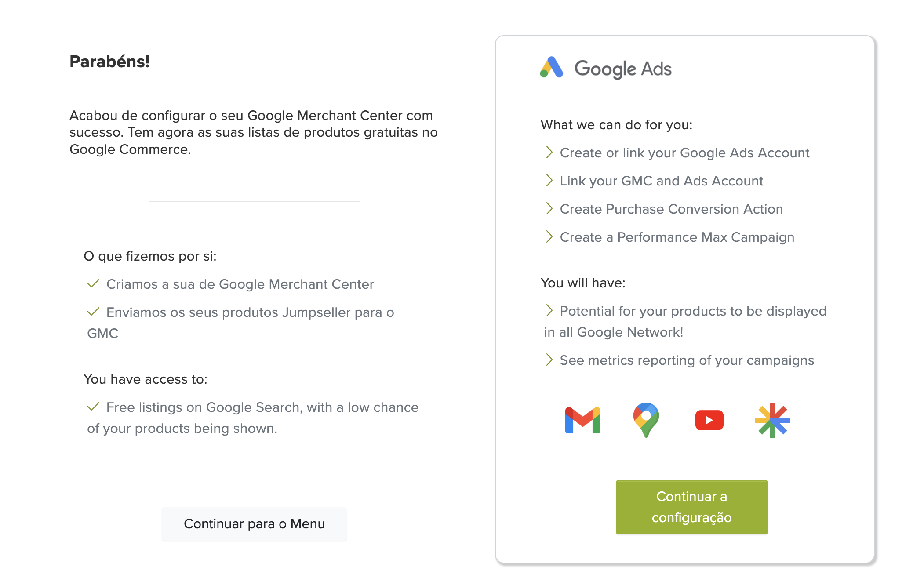Click checkmark beside Free listings on Google Search
Screen dimensions: 924x574
93,407
